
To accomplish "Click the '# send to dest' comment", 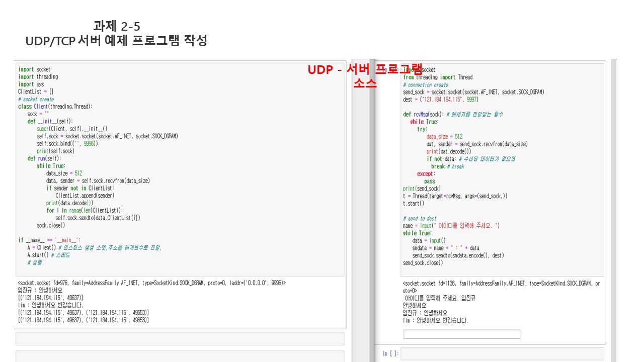I will click(420, 219).
